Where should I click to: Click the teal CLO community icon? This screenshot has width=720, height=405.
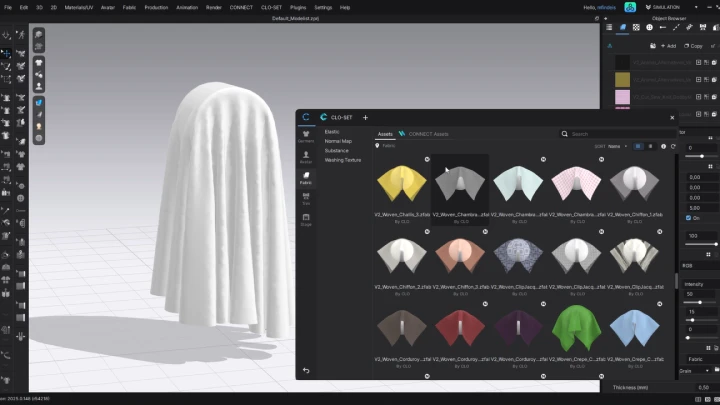[630, 7]
